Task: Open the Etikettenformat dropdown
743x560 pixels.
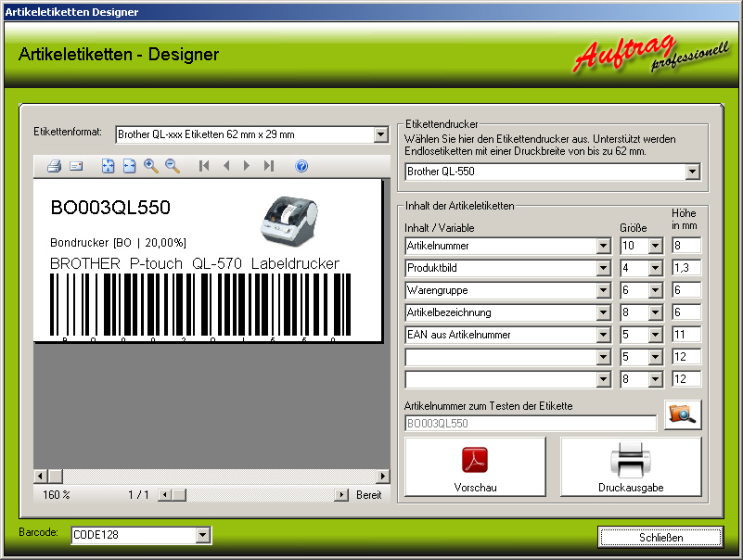Action: [380, 134]
